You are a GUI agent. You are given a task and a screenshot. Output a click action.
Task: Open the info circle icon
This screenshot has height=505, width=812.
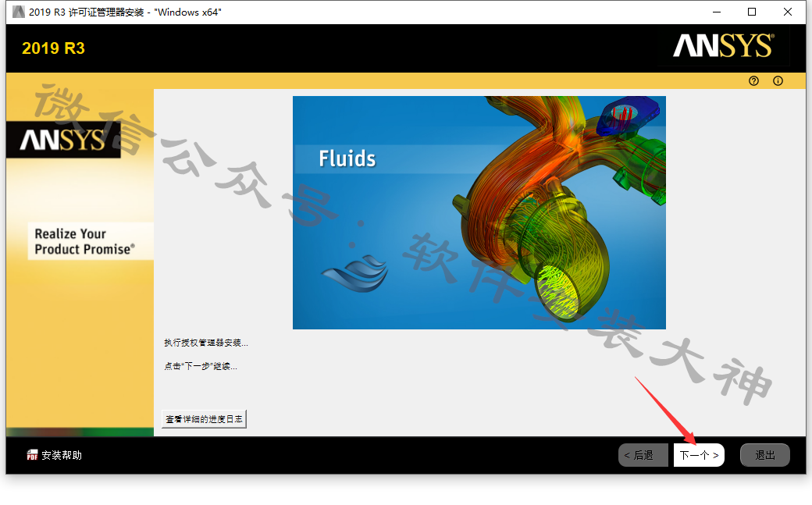778,81
